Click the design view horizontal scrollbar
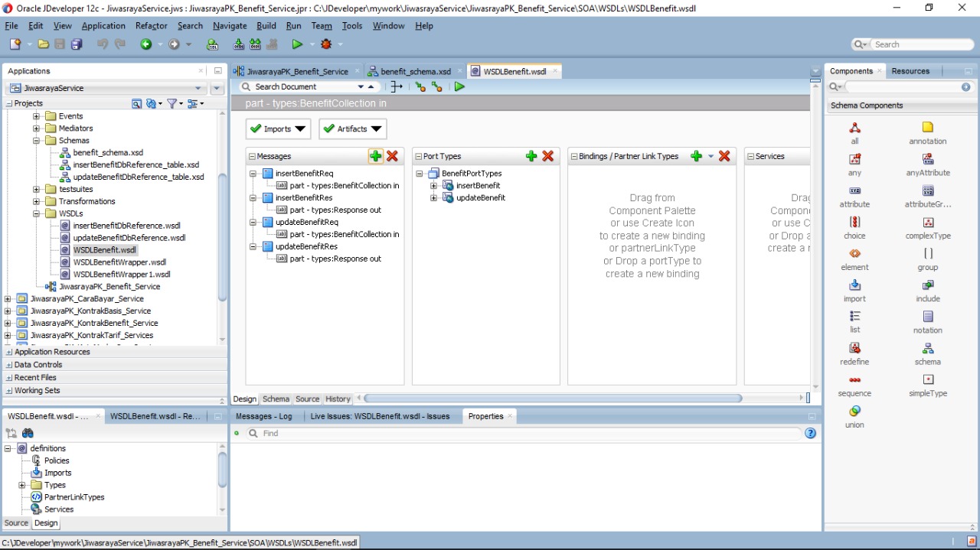 click(x=554, y=398)
